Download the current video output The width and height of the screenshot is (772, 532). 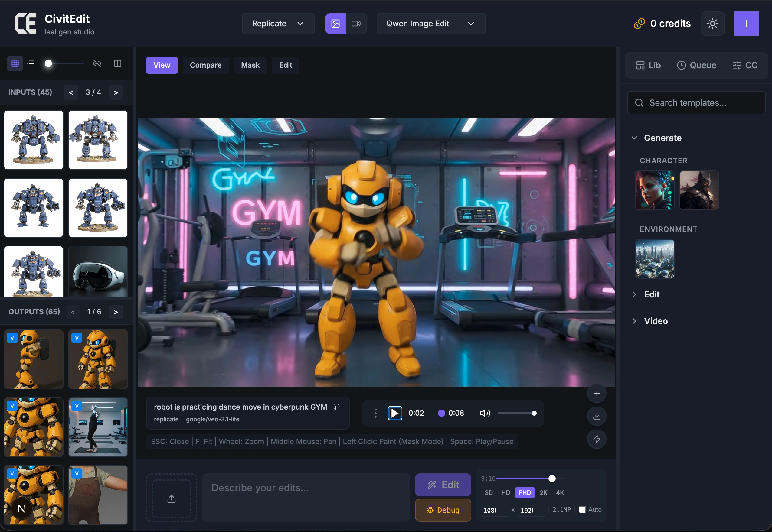(x=597, y=416)
